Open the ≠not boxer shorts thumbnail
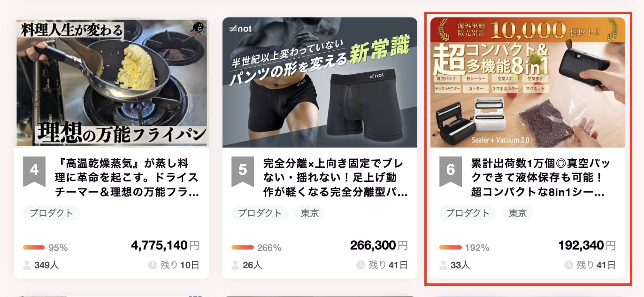This screenshot has height=297, width=644. coord(320,82)
